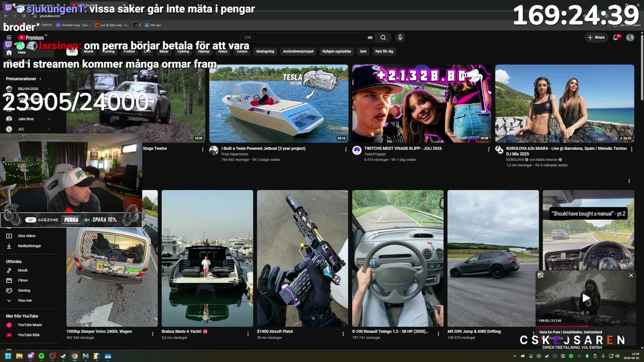Image resolution: width=644 pixels, height=362 pixels.
Task: Select the Cykling filter chip
Action: 183,51
